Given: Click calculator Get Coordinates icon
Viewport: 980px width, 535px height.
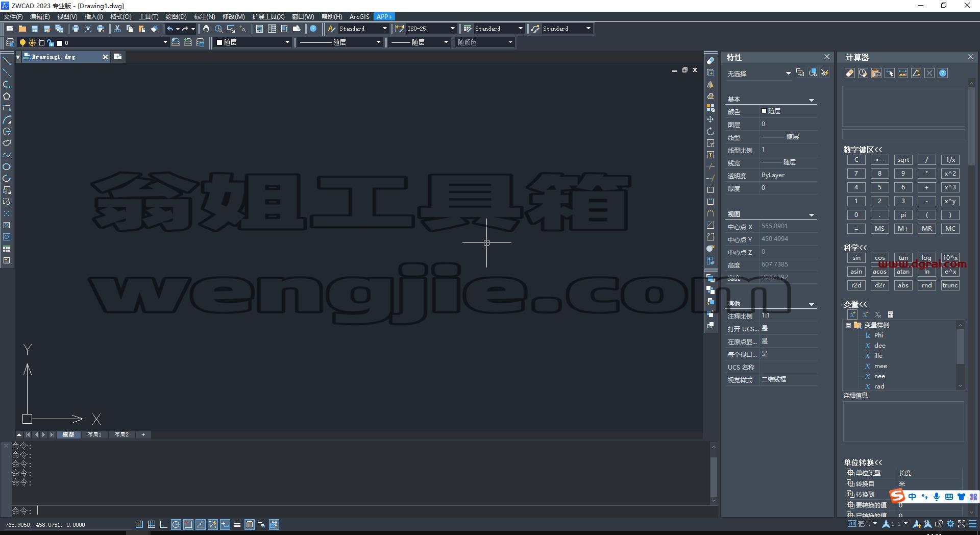Looking at the screenshot, I should pyautogui.click(x=890, y=73).
